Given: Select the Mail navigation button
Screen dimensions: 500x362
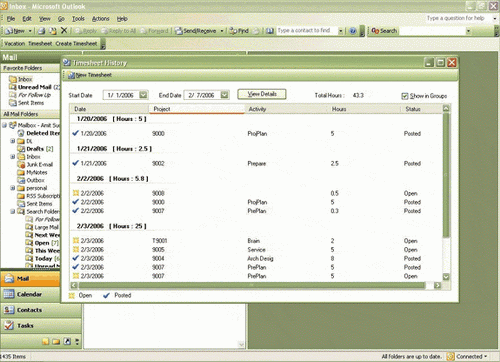Looking at the screenshot, I should [31, 278].
